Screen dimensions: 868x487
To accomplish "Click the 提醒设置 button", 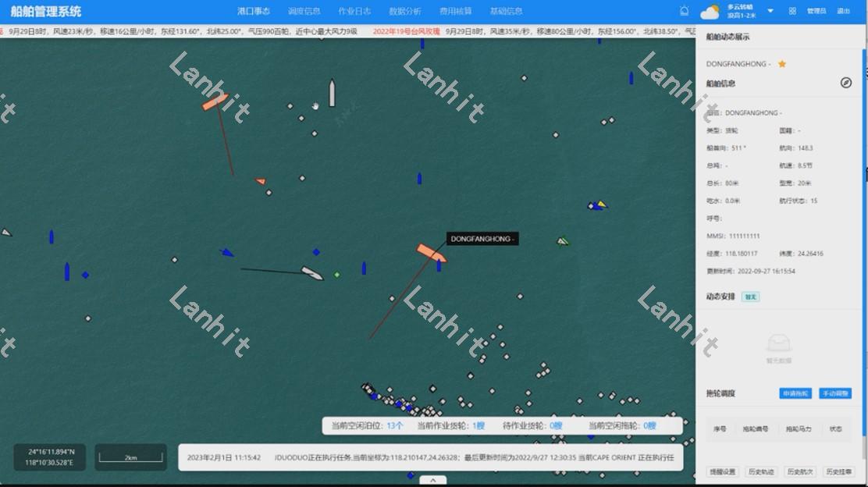I will click(x=722, y=471).
